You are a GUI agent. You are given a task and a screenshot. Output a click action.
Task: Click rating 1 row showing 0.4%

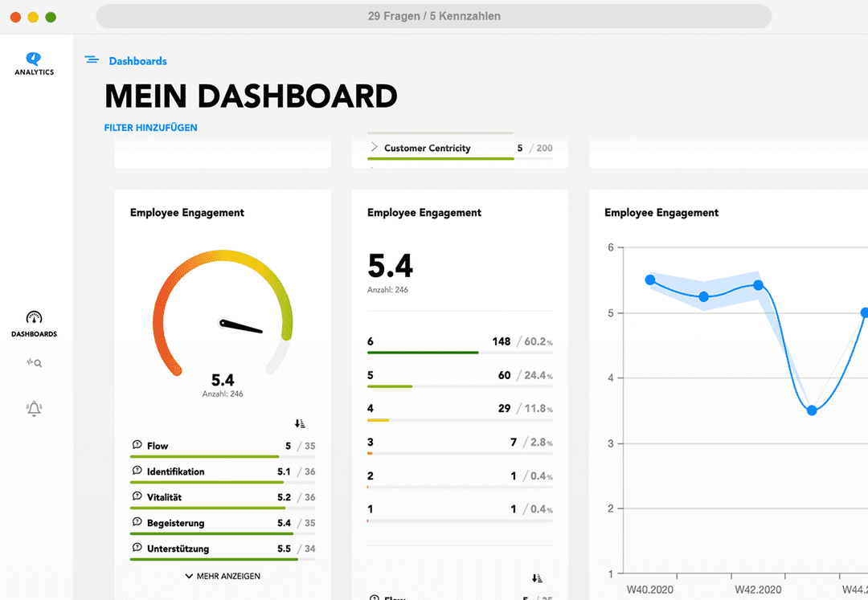click(460, 512)
